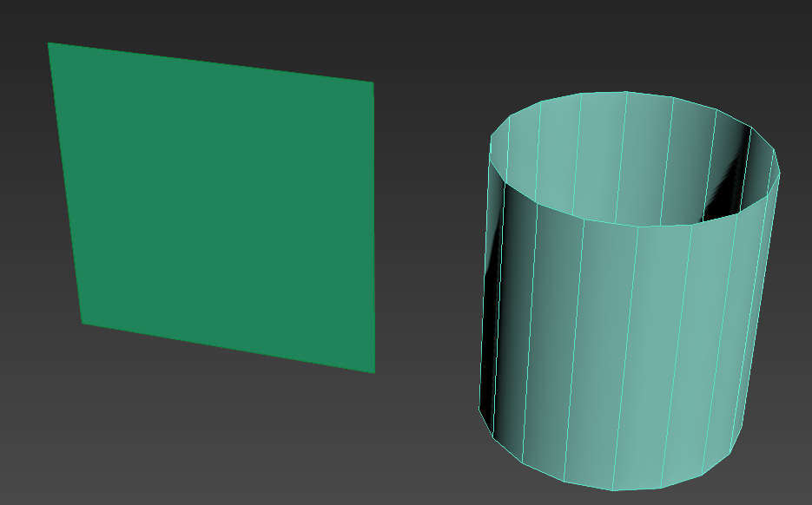Select the green plane's top edge
Screen dimensions: 812x505
[x=208, y=62]
